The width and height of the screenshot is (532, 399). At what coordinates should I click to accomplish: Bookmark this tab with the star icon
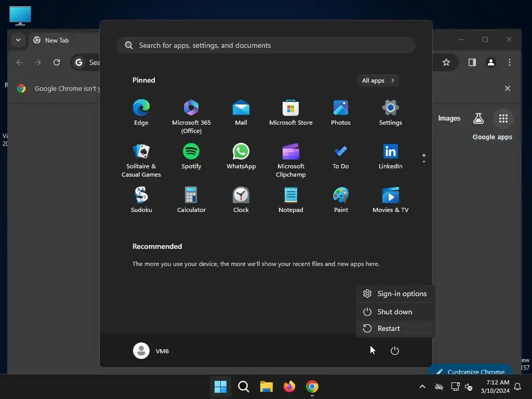(x=446, y=62)
